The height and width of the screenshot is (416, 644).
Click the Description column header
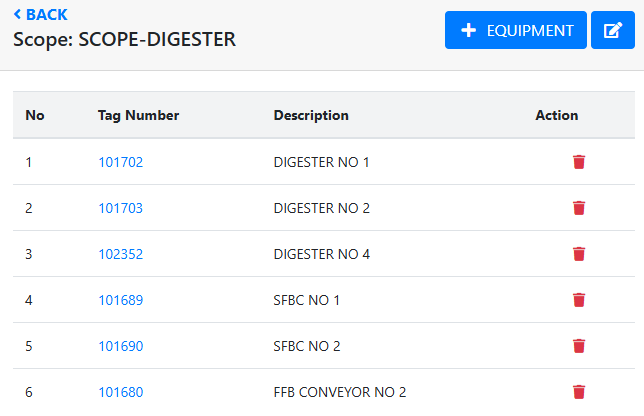[x=311, y=115]
